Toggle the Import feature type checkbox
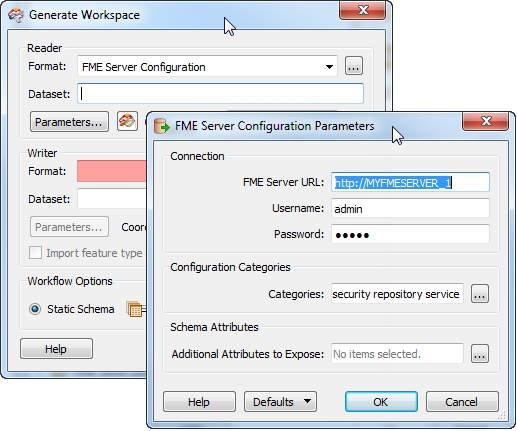The image size is (517, 431). pos(36,253)
